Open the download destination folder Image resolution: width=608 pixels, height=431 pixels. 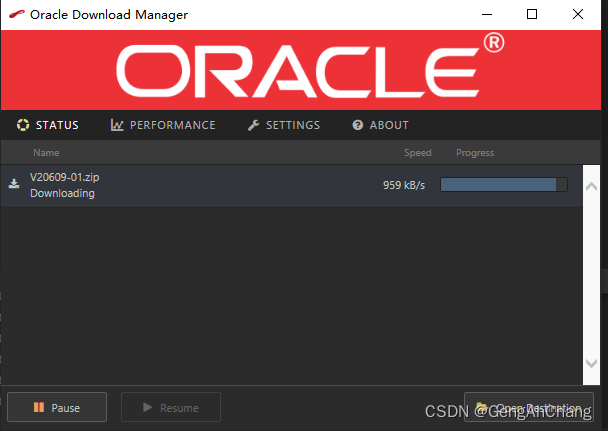click(x=529, y=407)
